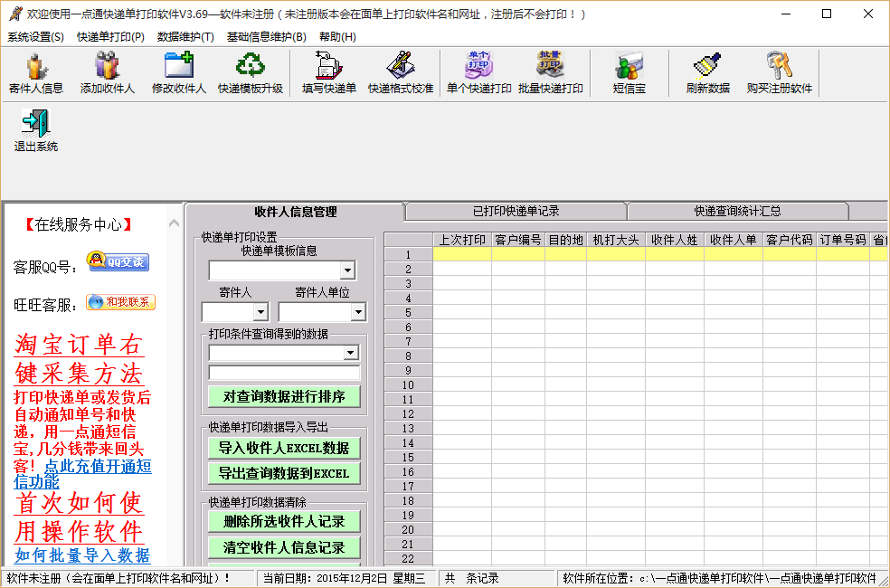Launch 快递格式校准 calibration tool

pyautogui.click(x=401, y=72)
